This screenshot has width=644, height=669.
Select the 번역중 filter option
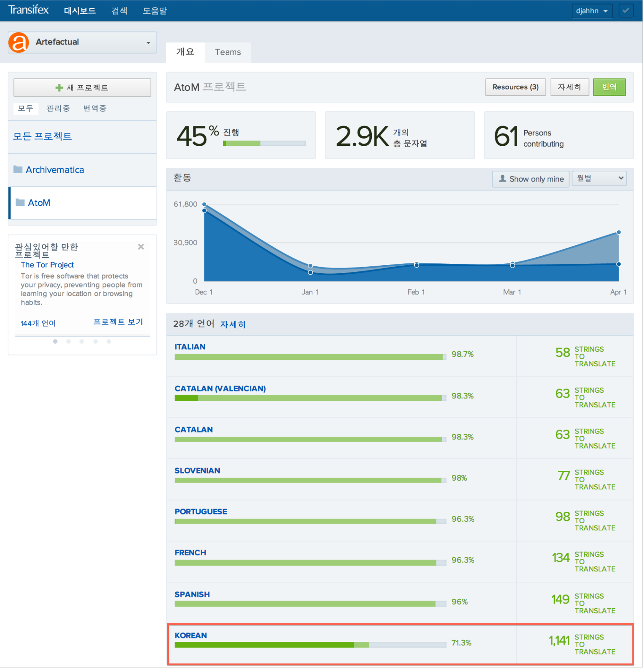pyautogui.click(x=94, y=108)
